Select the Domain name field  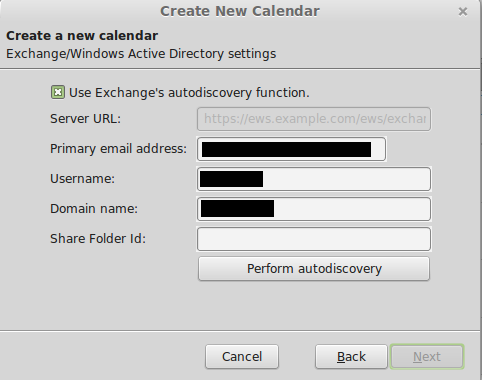314,209
